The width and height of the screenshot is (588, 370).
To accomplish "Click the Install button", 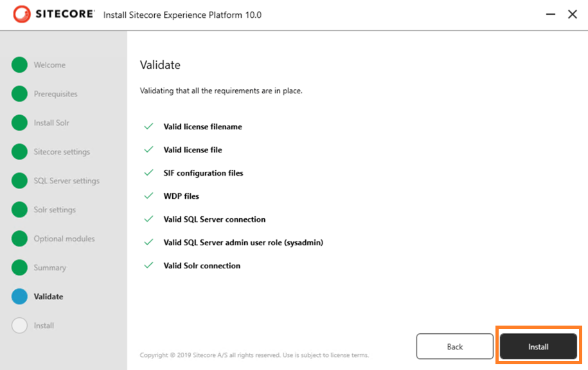I will [538, 346].
